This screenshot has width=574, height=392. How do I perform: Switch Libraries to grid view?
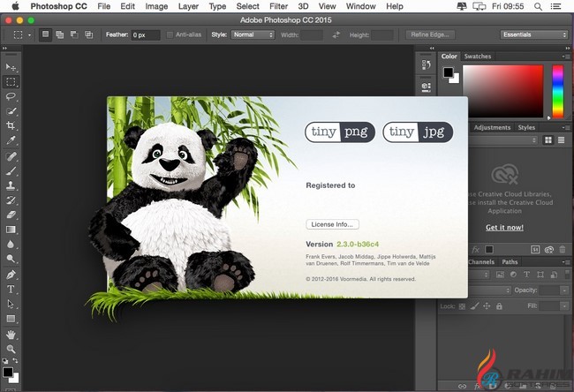click(x=548, y=140)
